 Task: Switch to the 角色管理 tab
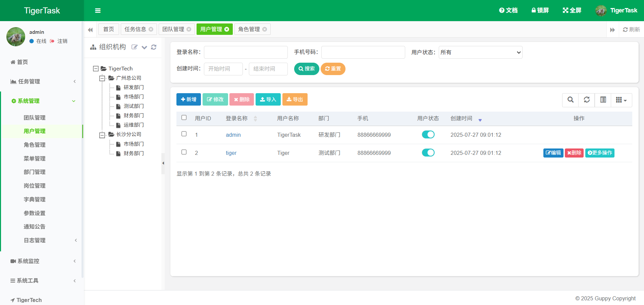pyautogui.click(x=249, y=29)
